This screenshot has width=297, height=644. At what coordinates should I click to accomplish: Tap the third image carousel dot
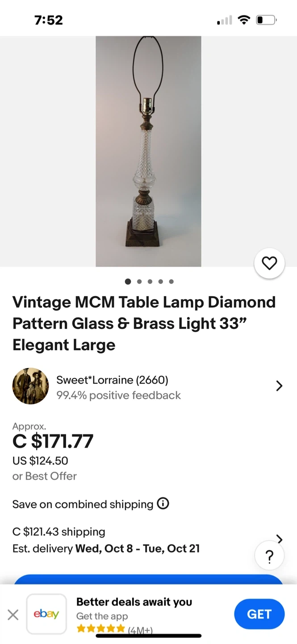(150, 282)
